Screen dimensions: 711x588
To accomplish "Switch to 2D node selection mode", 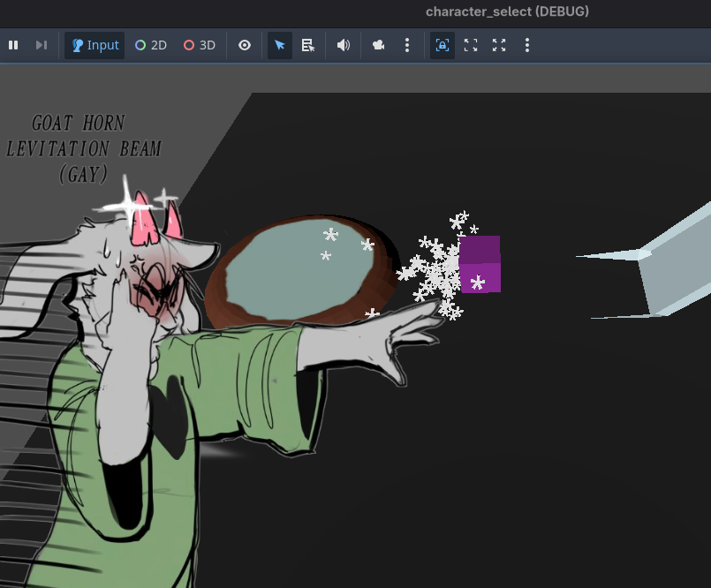I will 151,45.
